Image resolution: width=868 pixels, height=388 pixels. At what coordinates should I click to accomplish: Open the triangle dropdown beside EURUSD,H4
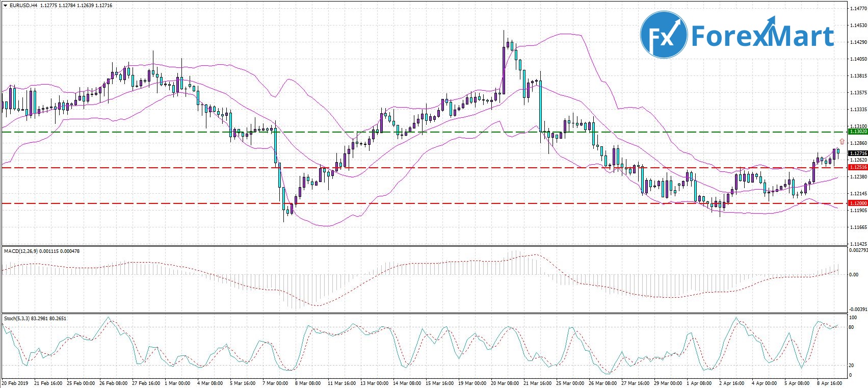point(5,5)
